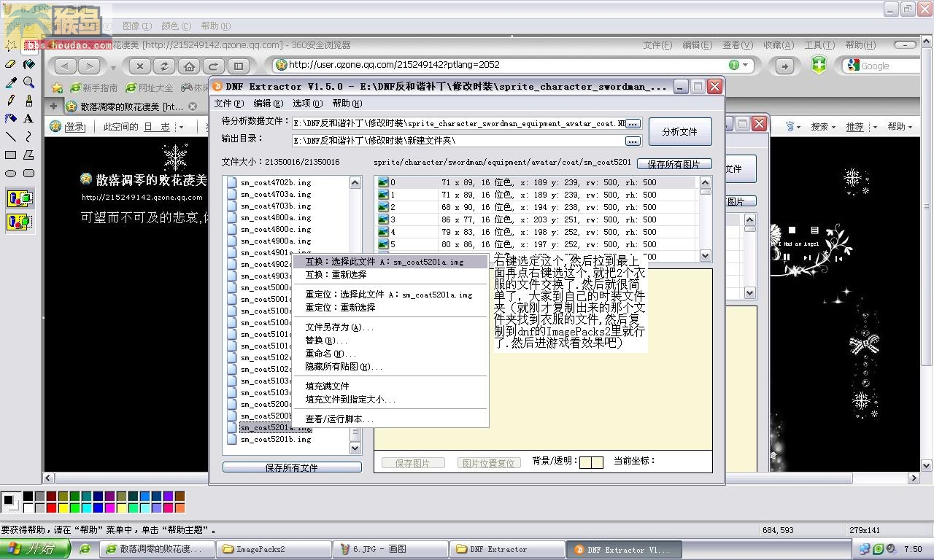This screenshot has width=934, height=560.
Task: Click the 分析文件 button
Action: 680,132
